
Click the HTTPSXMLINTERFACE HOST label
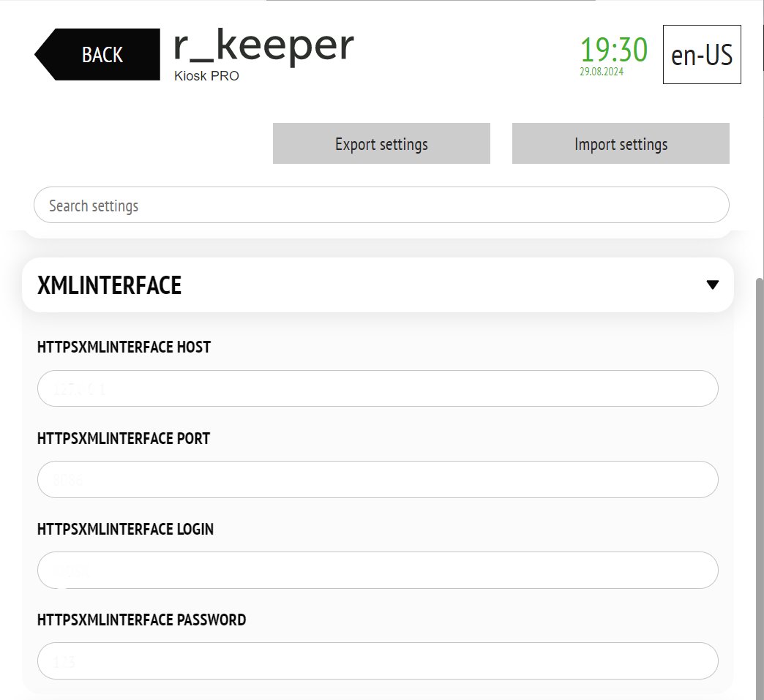[124, 347]
